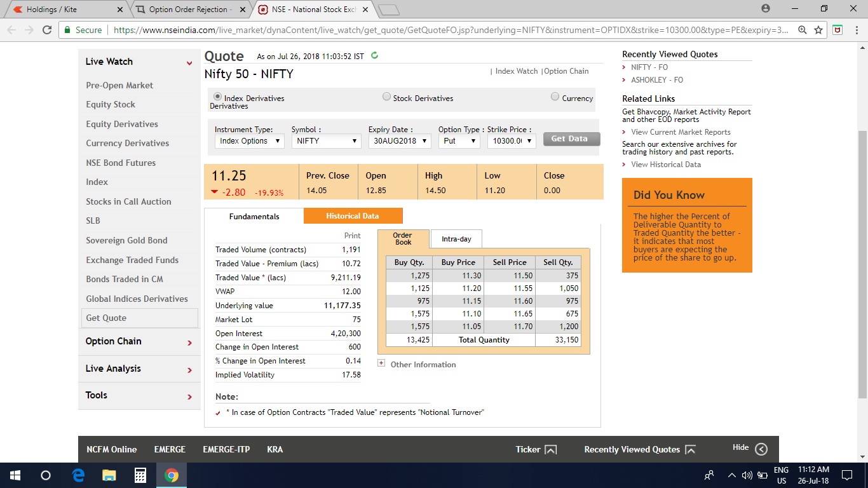Open Chrome menu three dots icon

pyautogui.click(x=855, y=30)
